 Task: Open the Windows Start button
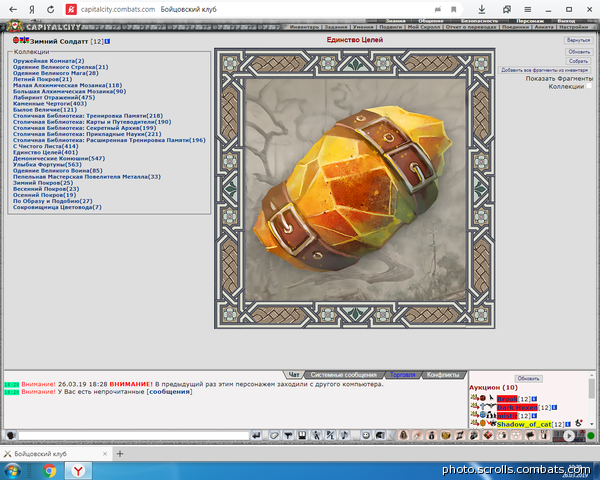13,470
